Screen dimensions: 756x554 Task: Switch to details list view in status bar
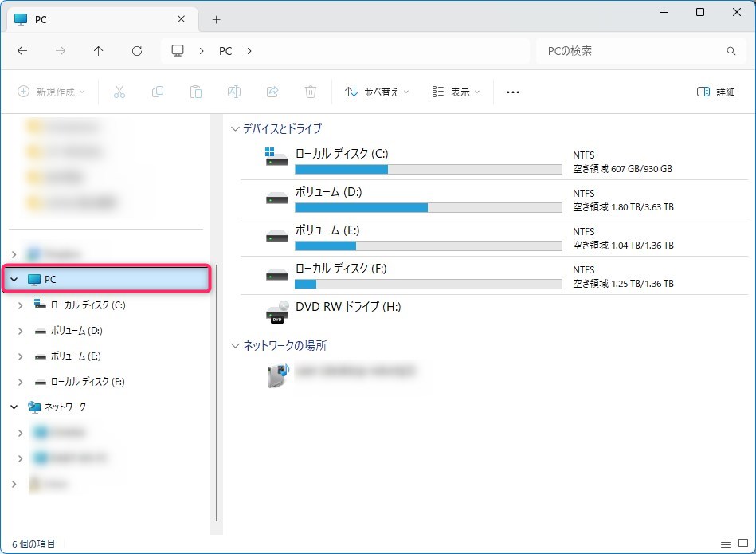coord(726,544)
